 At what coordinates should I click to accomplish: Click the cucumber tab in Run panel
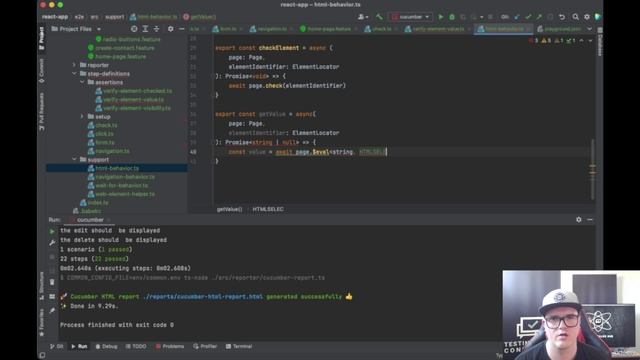(90, 220)
